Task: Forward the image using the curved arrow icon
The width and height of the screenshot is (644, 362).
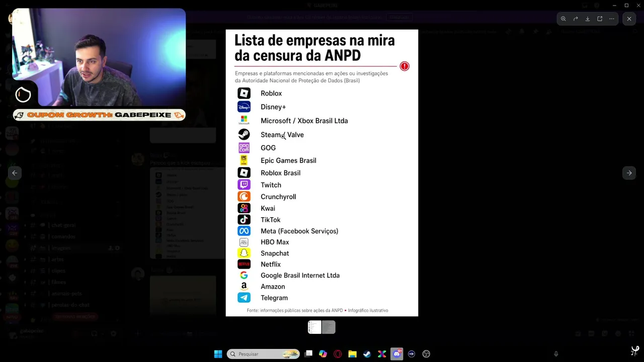Action: pos(576,19)
